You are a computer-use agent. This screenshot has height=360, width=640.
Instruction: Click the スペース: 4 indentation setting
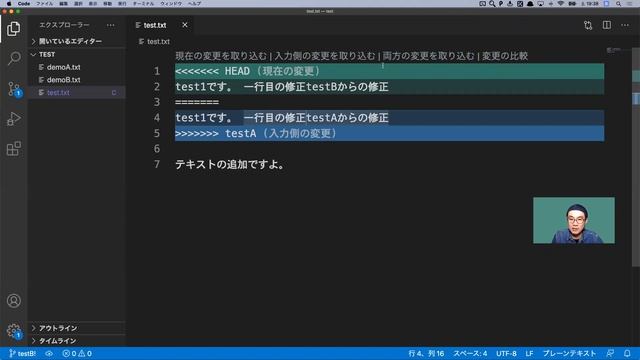[470, 353]
